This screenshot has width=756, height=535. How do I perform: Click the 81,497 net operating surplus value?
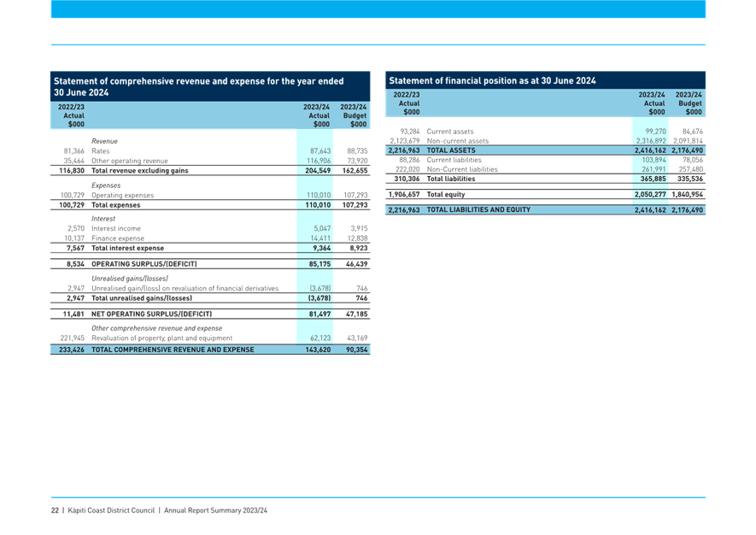coord(319,314)
